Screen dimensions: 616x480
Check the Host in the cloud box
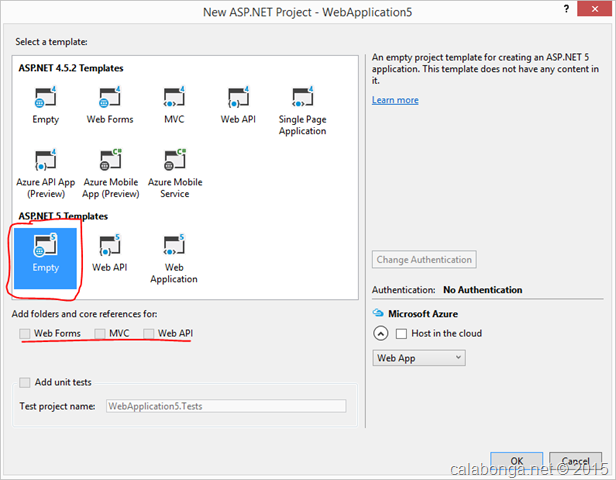tap(401, 333)
